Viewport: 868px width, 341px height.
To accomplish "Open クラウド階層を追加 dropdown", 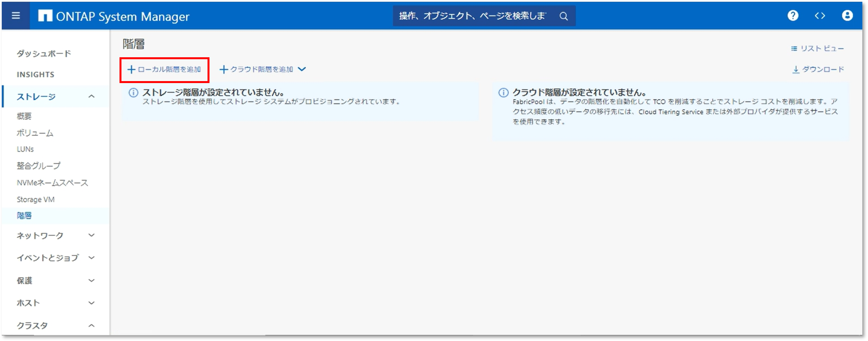I will click(262, 69).
